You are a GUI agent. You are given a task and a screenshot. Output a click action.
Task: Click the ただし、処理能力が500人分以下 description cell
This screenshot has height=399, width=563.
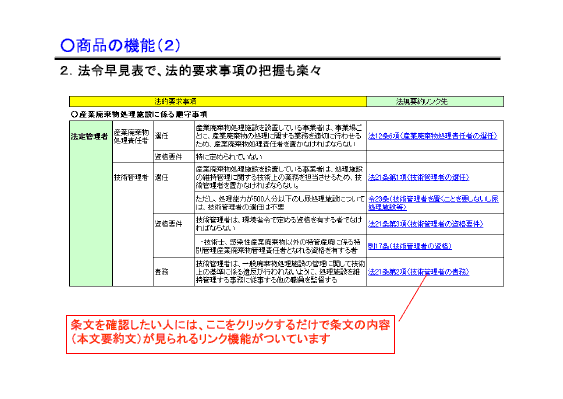tap(280, 203)
